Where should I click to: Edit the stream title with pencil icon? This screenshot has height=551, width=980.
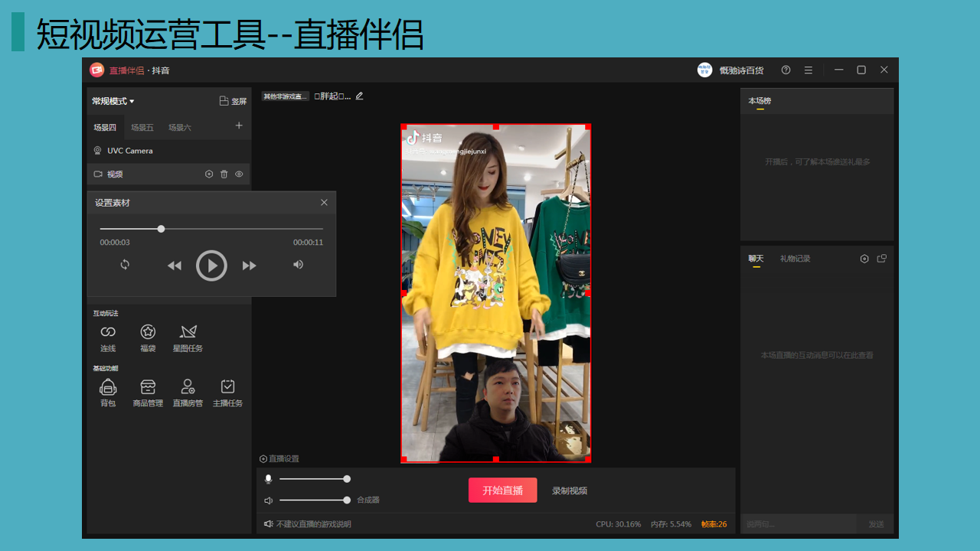point(359,96)
